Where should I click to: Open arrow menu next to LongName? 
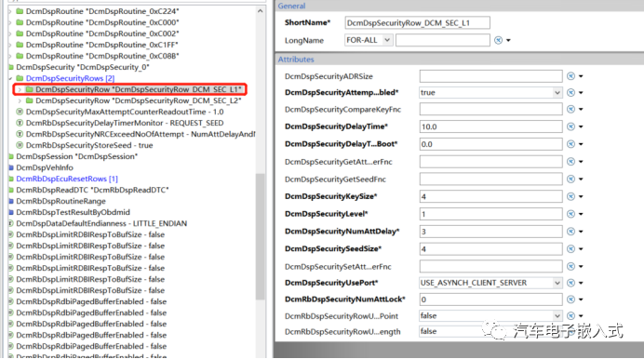[508, 40]
